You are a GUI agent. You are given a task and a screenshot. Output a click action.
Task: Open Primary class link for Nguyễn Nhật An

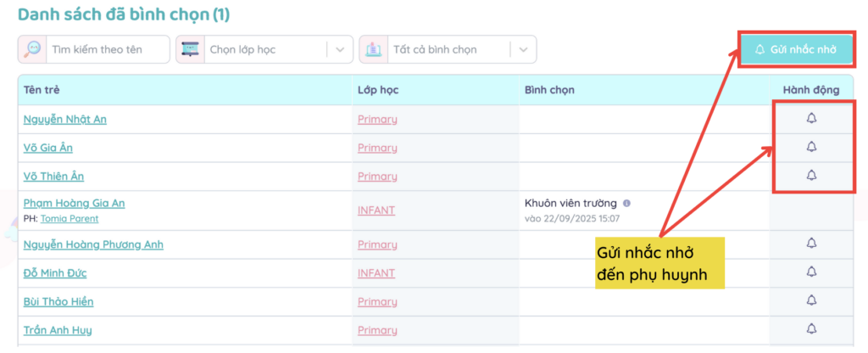coord(377,119)
